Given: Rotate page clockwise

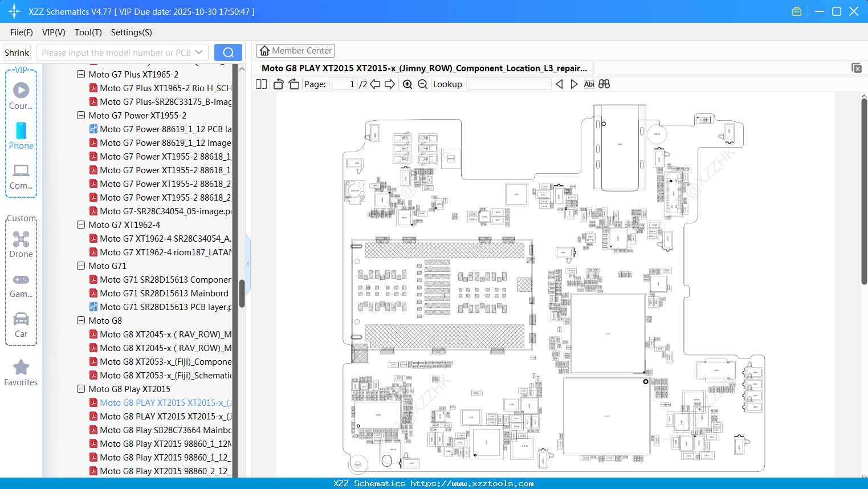Looking at the screenshot, I should pos(294,84).
